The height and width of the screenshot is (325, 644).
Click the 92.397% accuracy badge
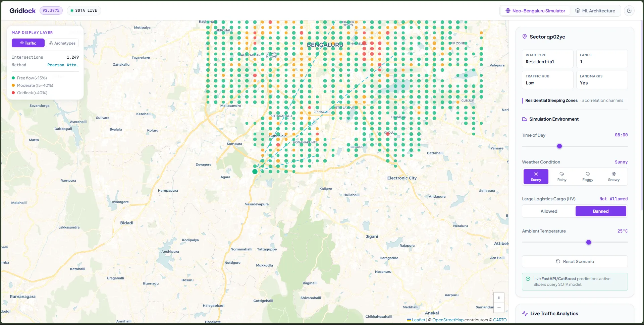coord(51,10)
